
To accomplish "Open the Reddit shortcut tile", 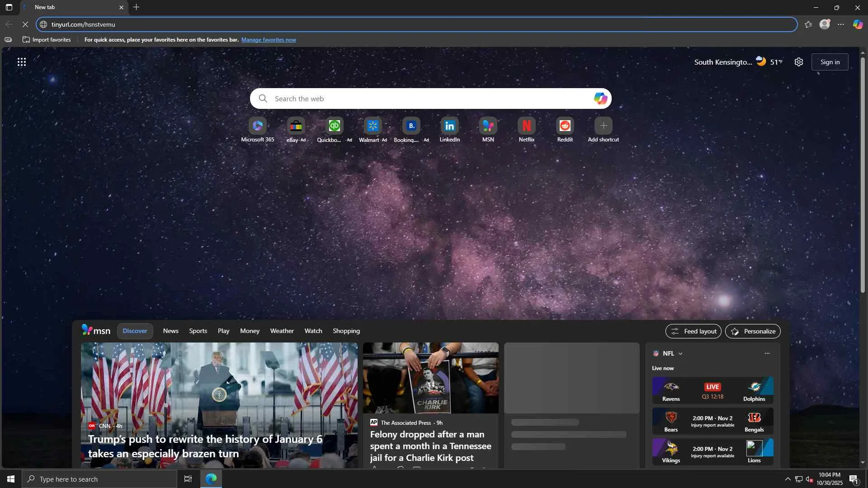I will pyautogui.click(x=565, y=126).
